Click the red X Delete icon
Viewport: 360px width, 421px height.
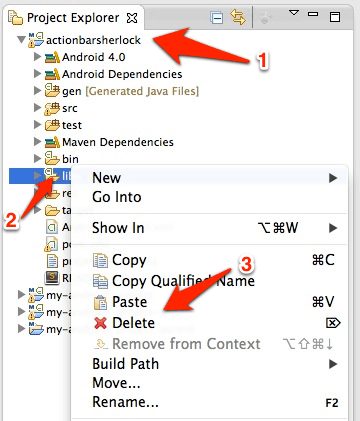[100, 323]
